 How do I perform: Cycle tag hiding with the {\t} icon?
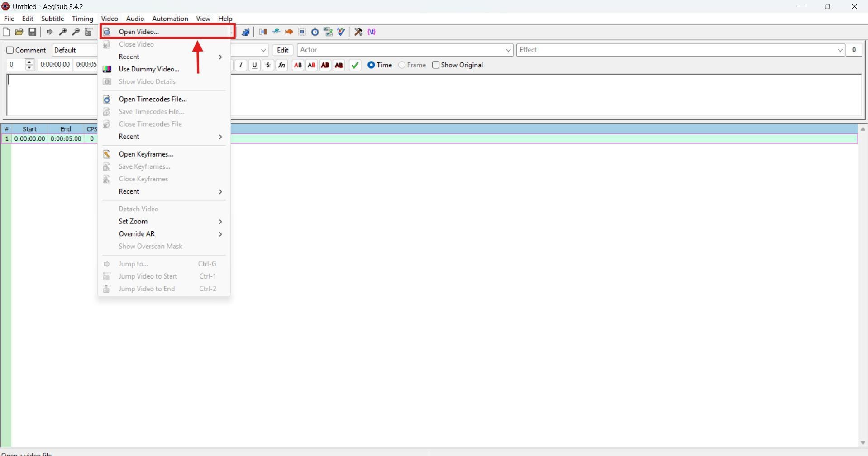[x=372, y=32]
